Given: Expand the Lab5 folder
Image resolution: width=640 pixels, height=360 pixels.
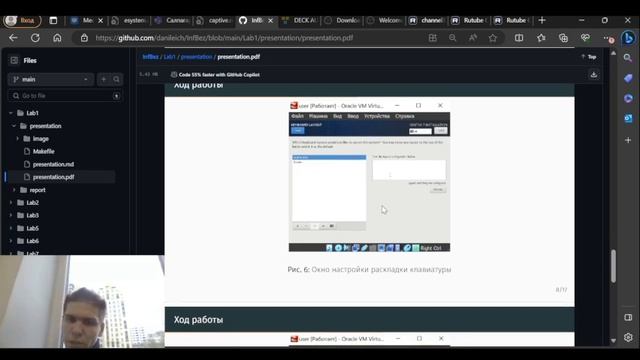Looking at the screenshot, I should coord(11,228).
